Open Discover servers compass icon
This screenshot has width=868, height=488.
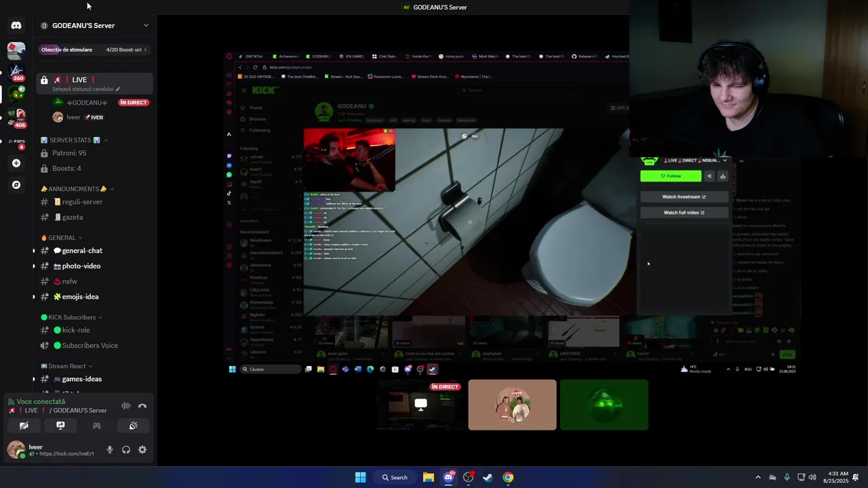tap(16, 185)
